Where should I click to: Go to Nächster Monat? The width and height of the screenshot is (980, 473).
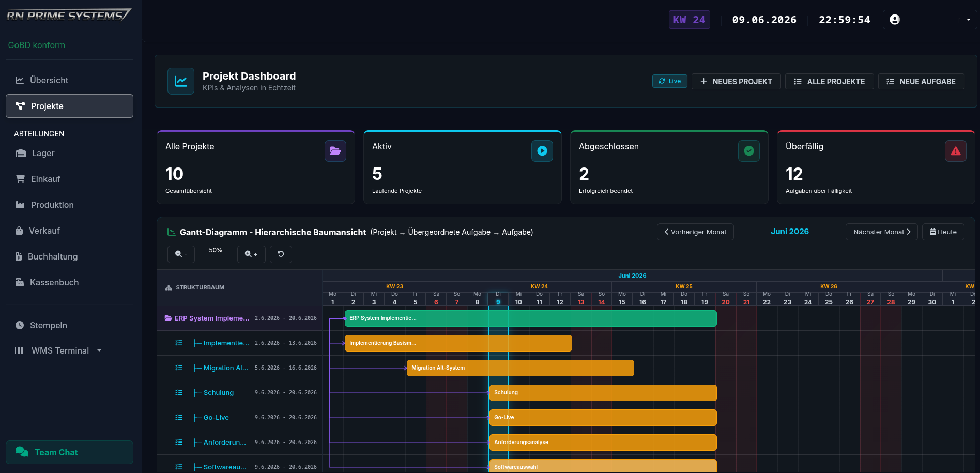tap(882, 232)
